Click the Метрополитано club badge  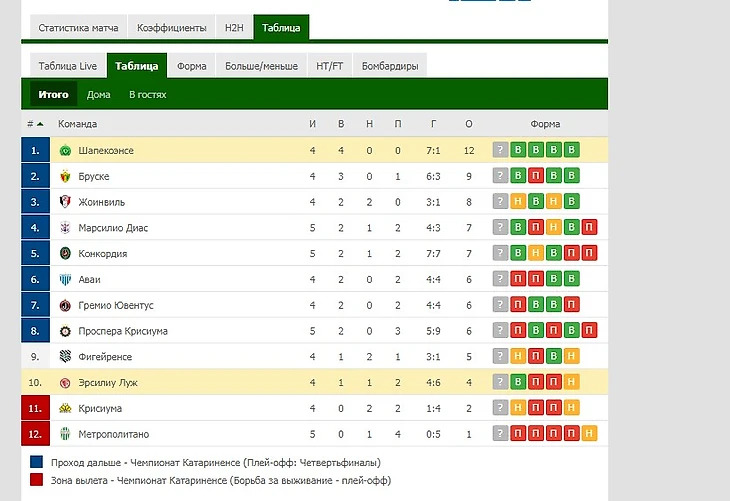65,434
